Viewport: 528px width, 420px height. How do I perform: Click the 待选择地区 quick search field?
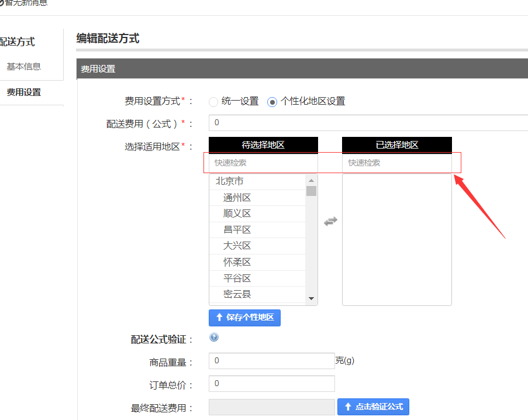coord(263,163)
